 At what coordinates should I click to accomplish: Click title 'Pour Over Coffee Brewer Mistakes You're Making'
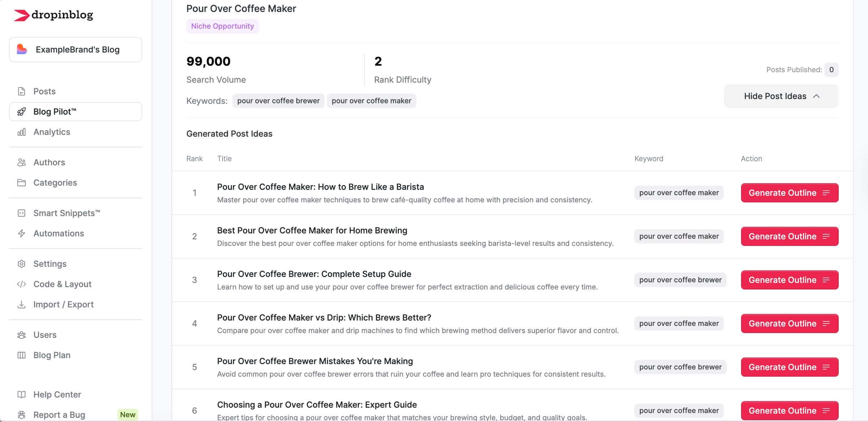315,361
